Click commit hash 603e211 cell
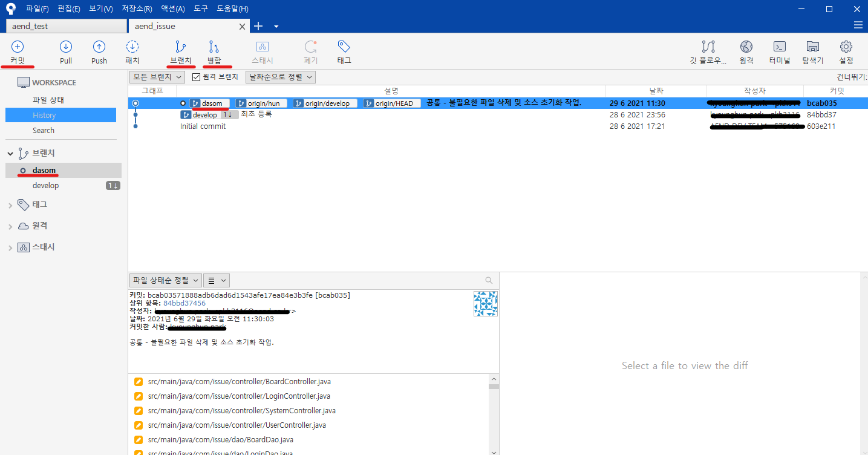The width and height of the screenshot is (868, 455). tap(821, 126)
